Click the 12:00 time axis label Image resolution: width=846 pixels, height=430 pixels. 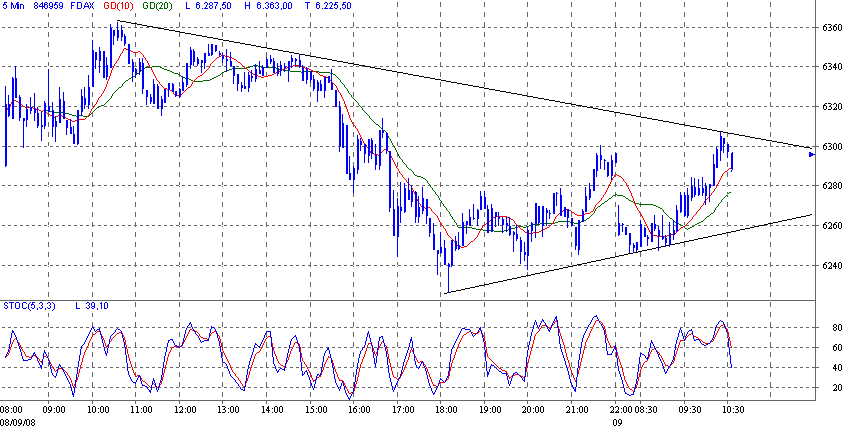click(x=185, y=410)
